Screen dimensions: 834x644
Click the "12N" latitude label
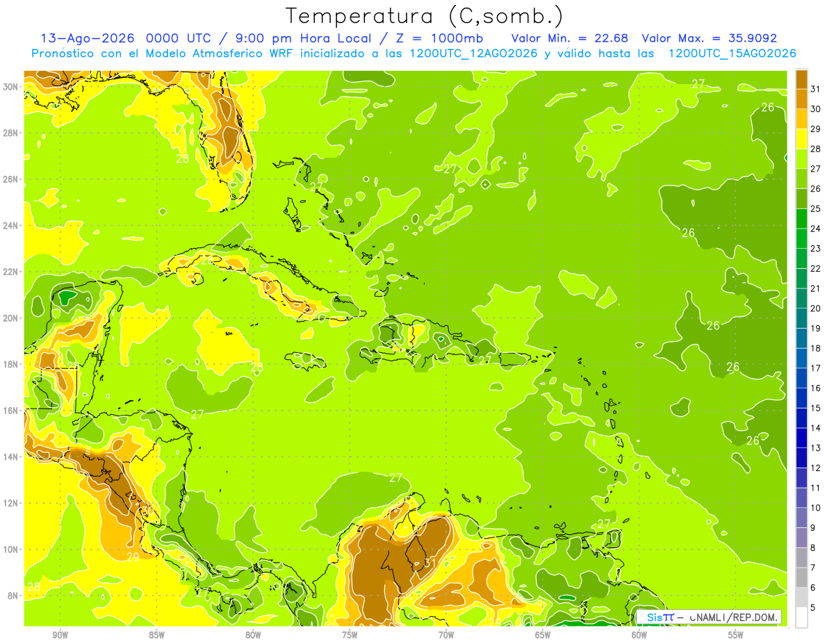click(x=10, y=503)
